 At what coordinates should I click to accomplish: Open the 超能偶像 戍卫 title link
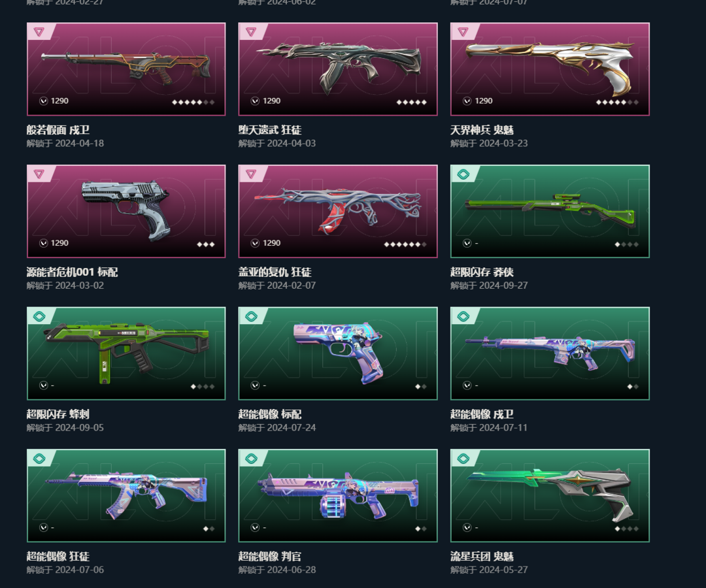pyautogui.click(x=482, y=414)
